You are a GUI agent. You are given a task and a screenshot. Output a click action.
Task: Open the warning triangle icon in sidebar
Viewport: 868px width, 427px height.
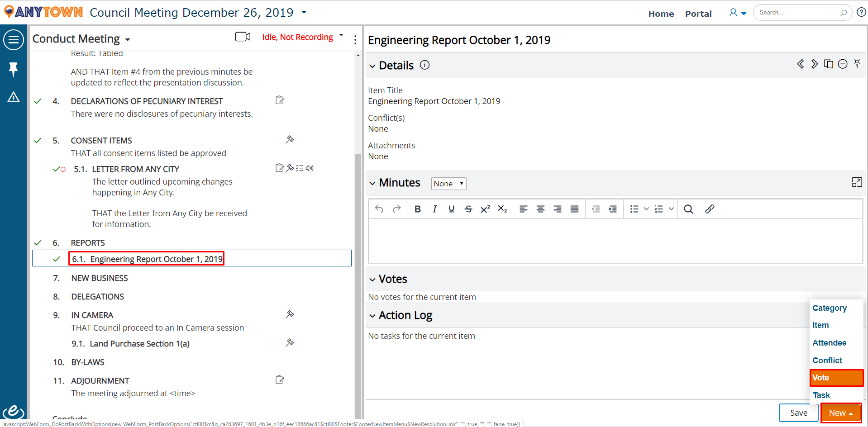pyautogui.click(x=14, y=97)
